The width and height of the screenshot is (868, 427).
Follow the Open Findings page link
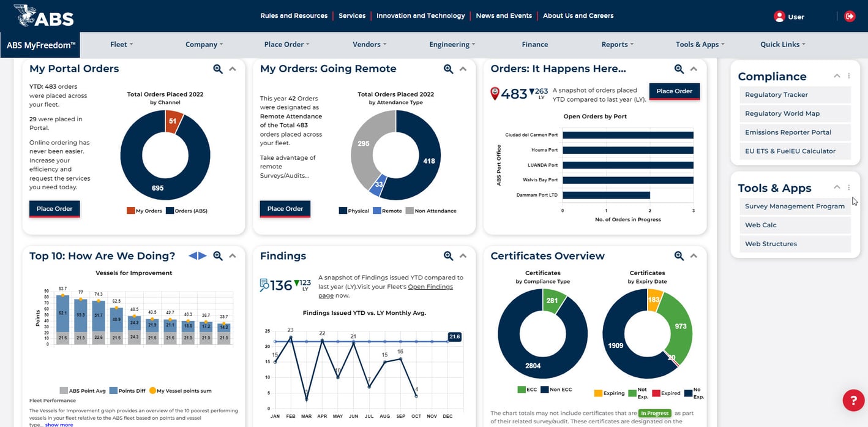386,291
